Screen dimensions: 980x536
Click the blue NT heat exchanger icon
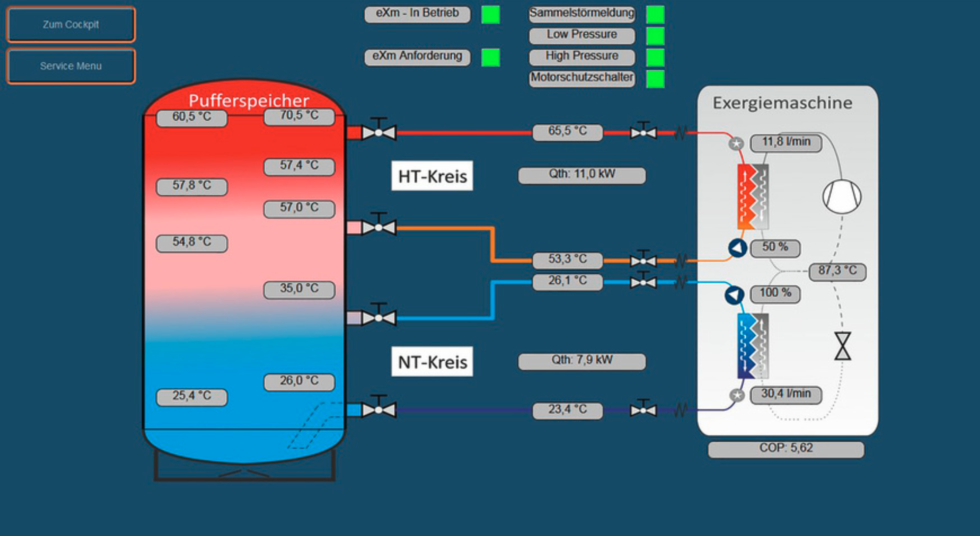click(x=753, y=346)
